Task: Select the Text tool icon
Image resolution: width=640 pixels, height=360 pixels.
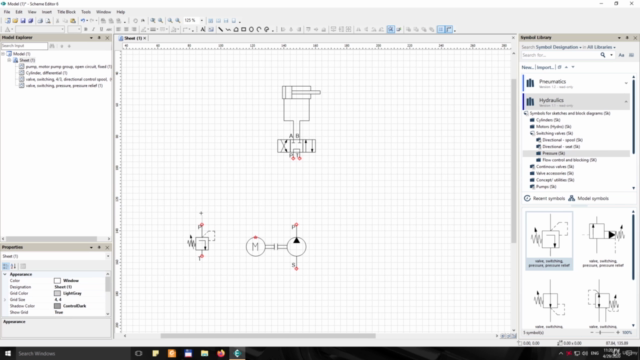Action: 203,29
